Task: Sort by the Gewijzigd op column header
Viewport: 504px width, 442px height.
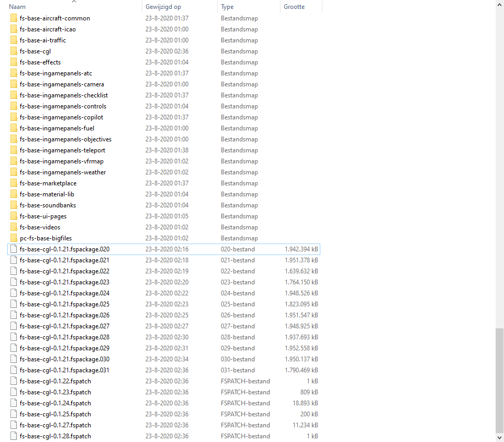Action: 163,7
